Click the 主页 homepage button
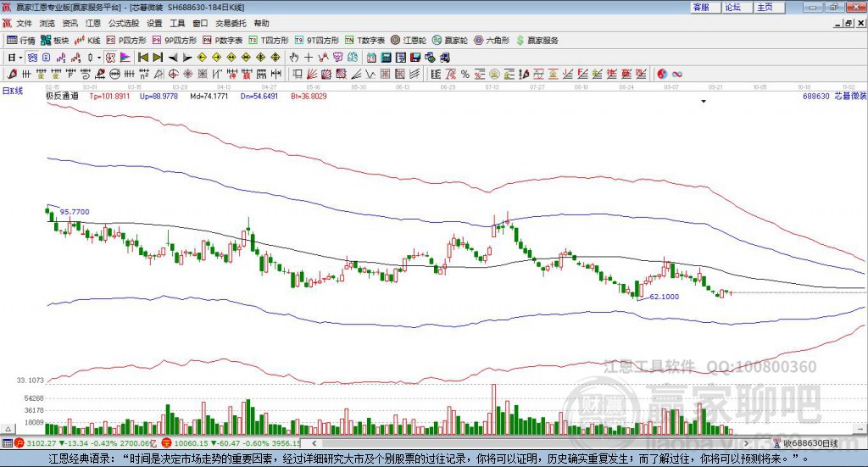Screen dimensions: 868x467 [x=769, y=7]
